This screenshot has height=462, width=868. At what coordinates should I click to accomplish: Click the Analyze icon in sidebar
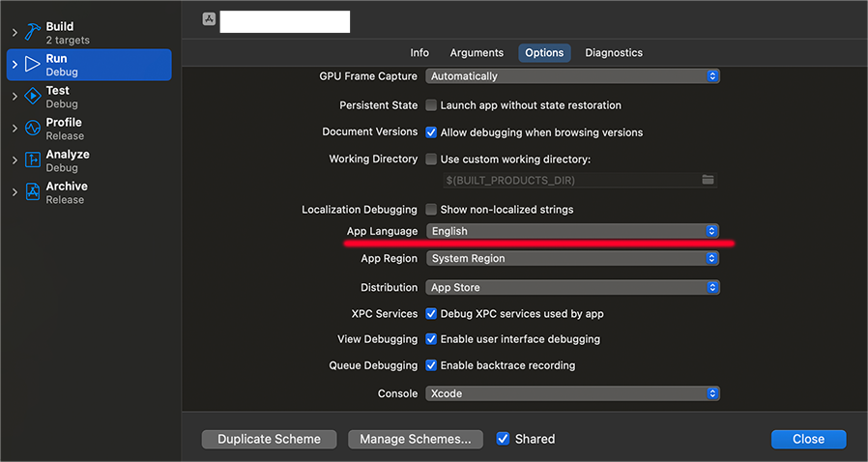(33, 160)
